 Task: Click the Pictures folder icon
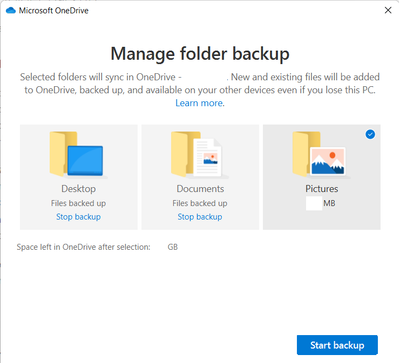pyautogui.click(x=319, y=154)
